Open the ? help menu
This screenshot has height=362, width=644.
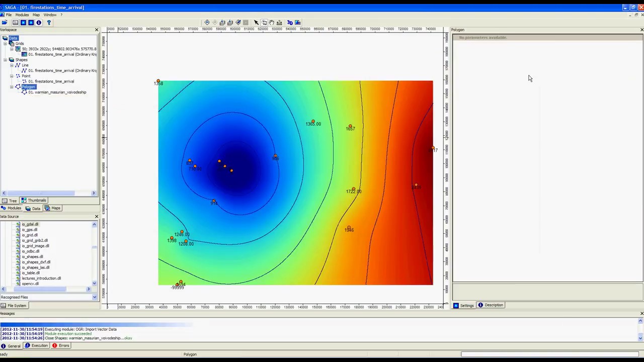coord(61,15)
